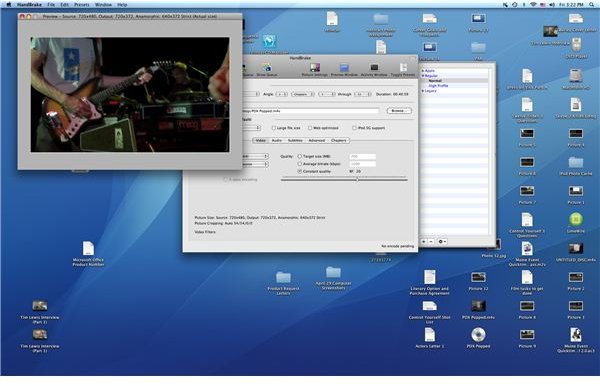Open the Presets menu
Image resolution: width=600 pixels, height=386 pixels.
tap(82, 5)
